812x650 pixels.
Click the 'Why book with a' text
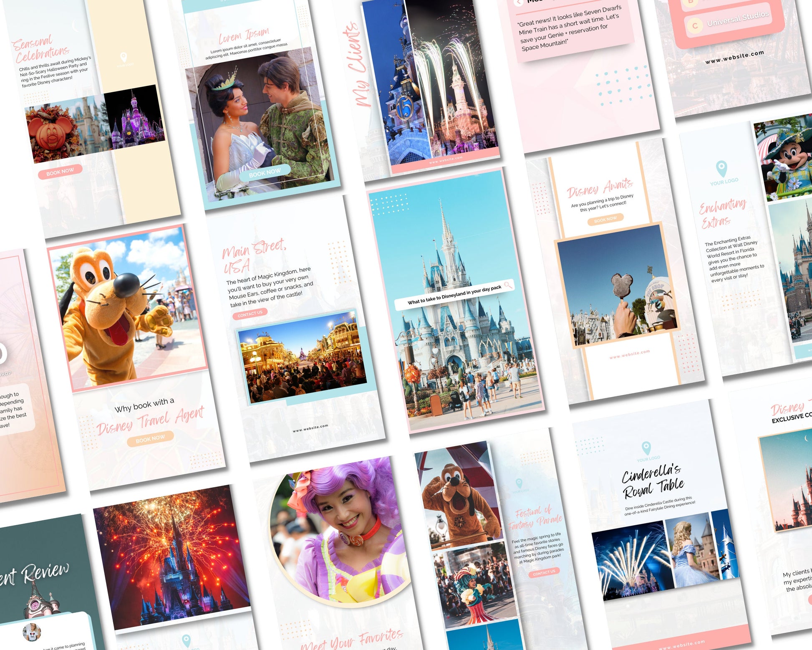click(x=144, y=405)
